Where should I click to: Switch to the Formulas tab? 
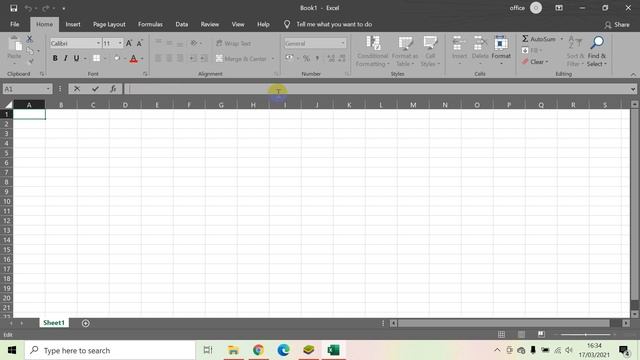click(150, 24)
